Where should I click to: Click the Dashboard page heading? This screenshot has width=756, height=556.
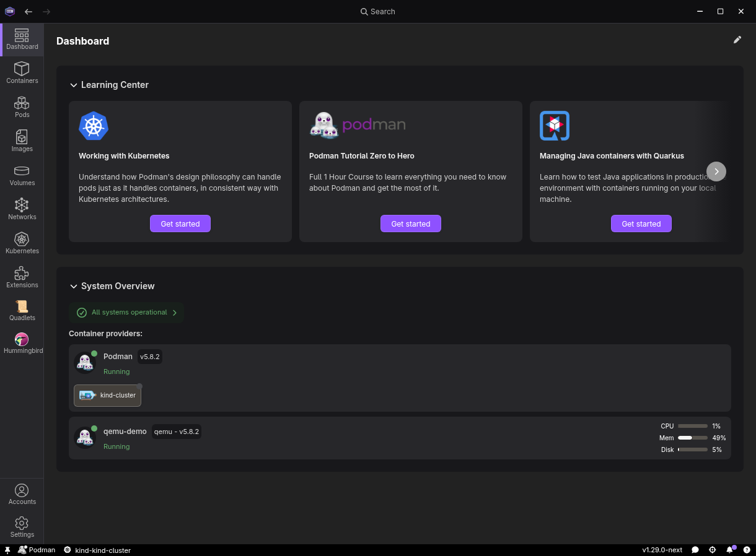tap(83, 41)
